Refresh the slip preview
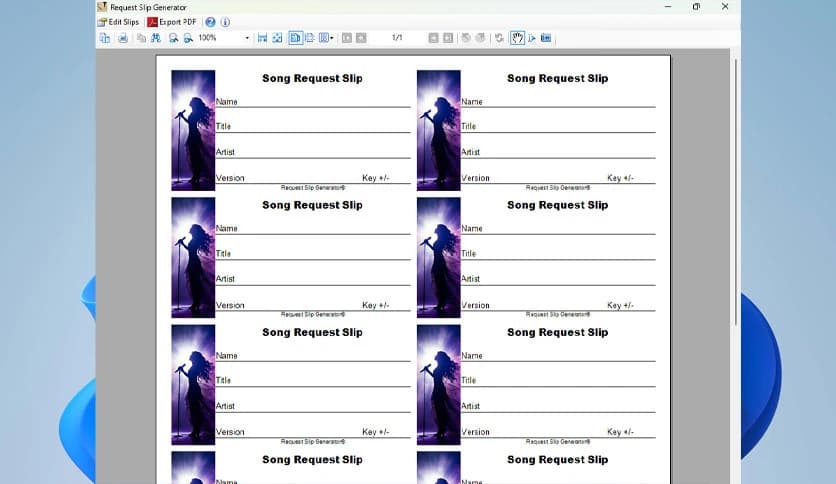The height and width of the screenshot is (484, 836). (x=499, y=38)
